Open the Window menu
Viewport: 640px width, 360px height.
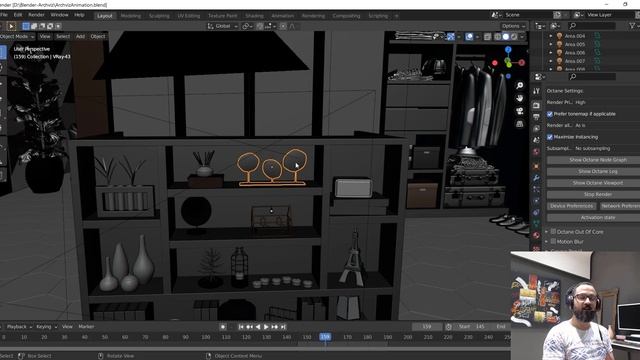pyautogui.click(x=59, y=15)
